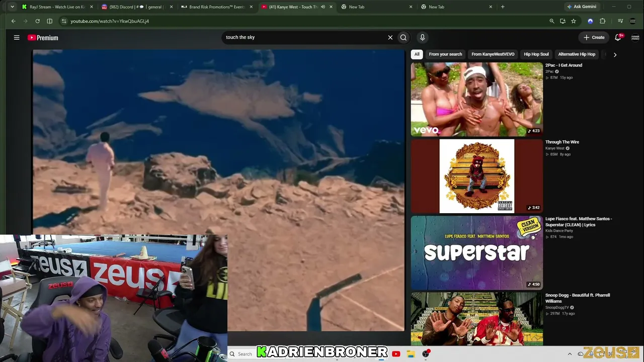The image size is (644, 362).
Task: Go back with the browser back arrow
Action: [14, 21]
